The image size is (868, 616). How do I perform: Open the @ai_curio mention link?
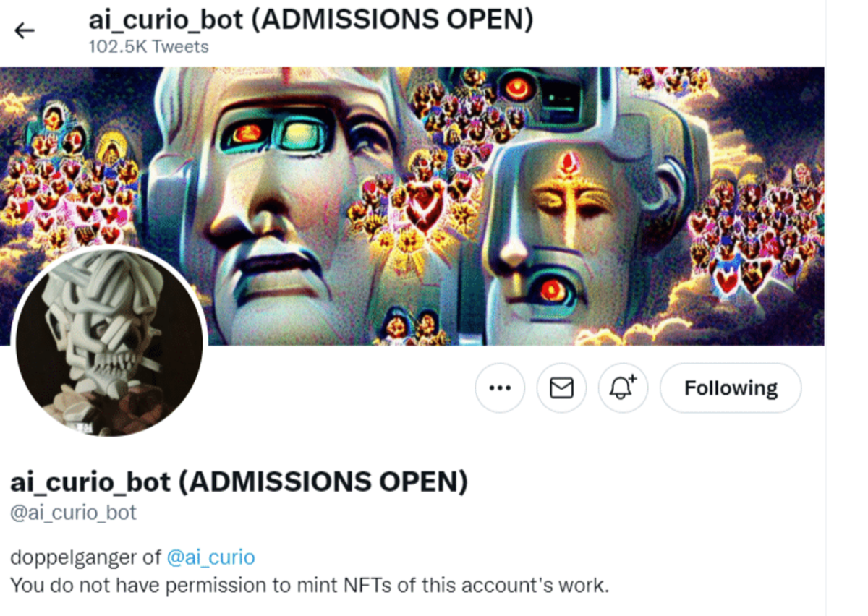pyautogui.click(x=210, y=557)
